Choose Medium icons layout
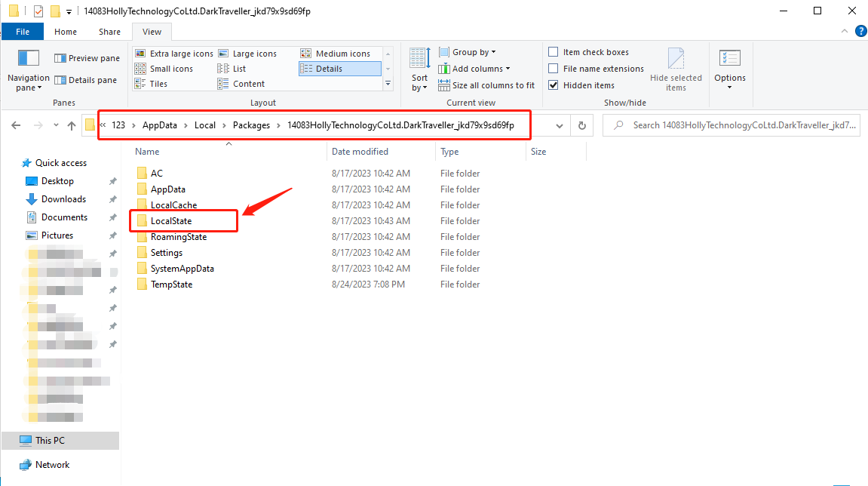 [335, 53]
